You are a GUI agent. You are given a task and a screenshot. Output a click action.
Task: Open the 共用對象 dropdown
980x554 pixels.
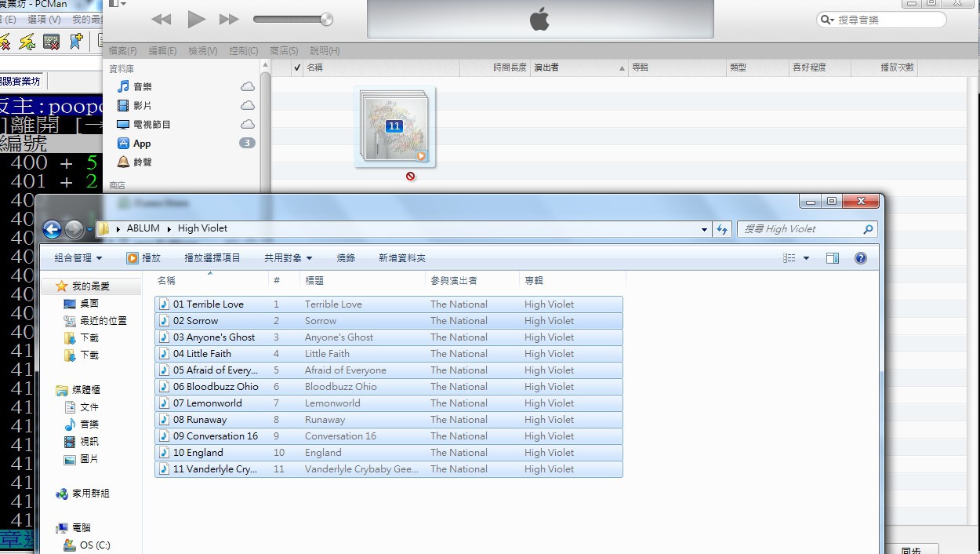(288, 257)
